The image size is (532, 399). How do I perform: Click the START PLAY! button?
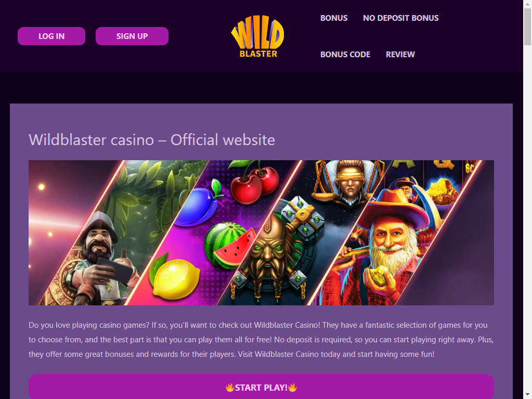(261, 387)
